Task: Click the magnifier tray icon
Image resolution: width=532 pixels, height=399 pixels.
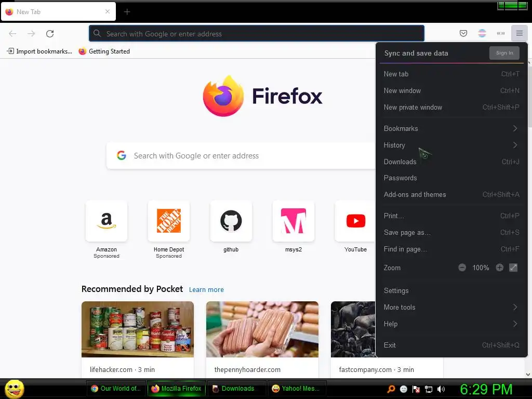Action: coord(391,389)
